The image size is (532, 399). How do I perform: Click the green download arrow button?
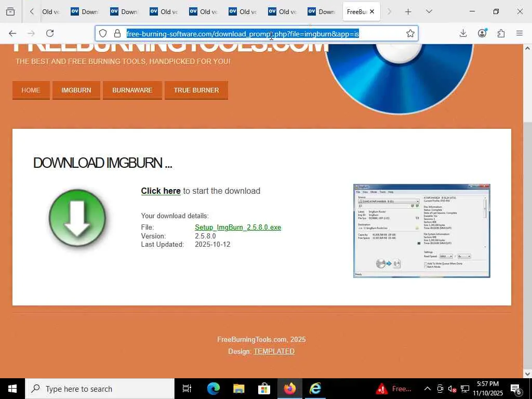[77, 218]
